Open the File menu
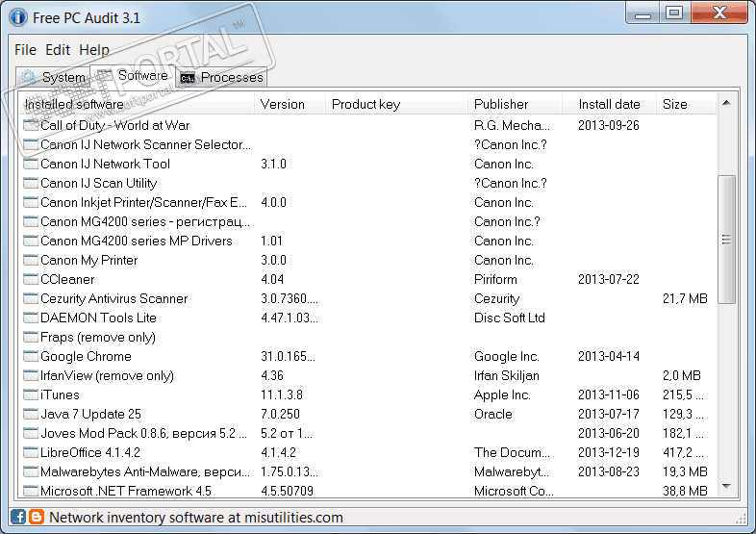This screenshot has height=534, width=756. (x=25, y=50)
